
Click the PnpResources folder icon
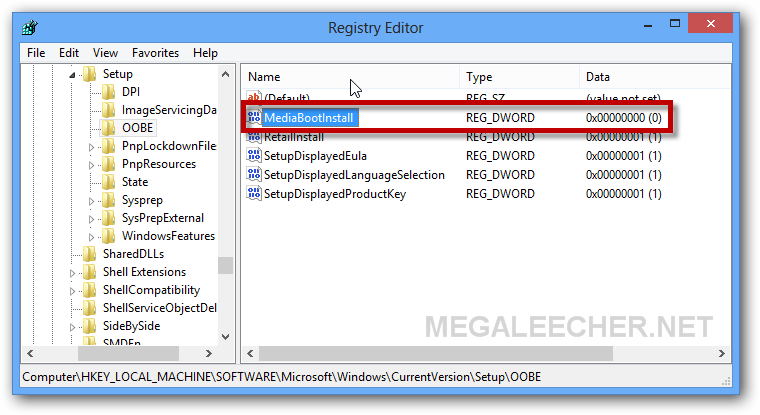[x=109, y=164]
